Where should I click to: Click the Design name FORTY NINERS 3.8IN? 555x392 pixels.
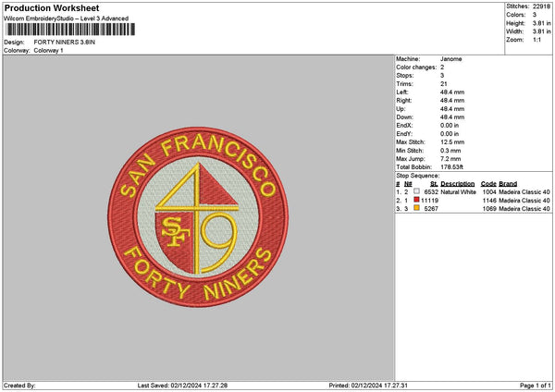[x=65, y=42]
